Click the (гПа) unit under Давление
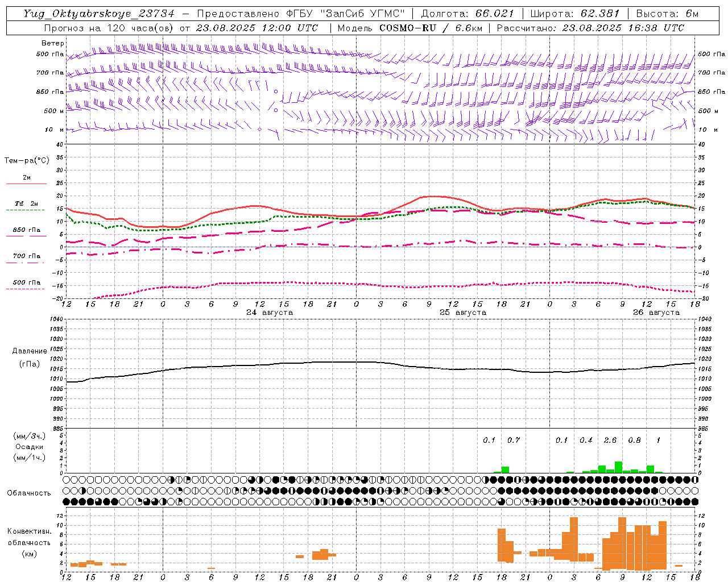The width and height of the screenshot is (728, 582). pyautogui.click(x=29, y=364)
